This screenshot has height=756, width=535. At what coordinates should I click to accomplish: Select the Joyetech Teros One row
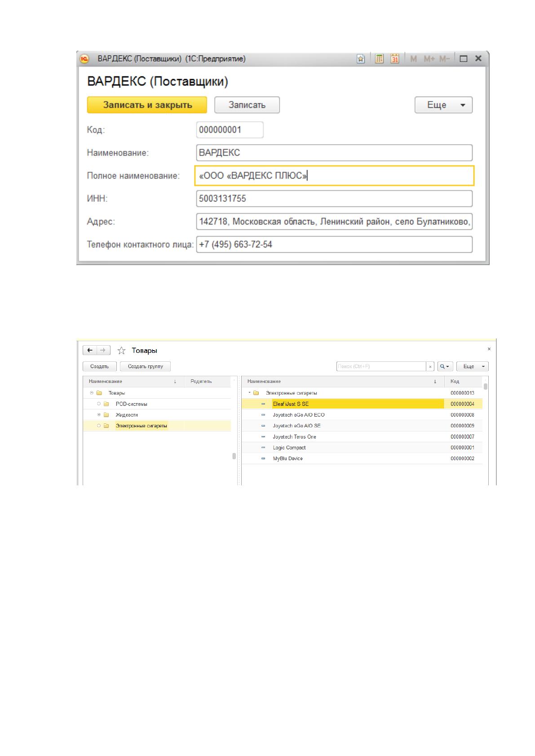point(362,437)
